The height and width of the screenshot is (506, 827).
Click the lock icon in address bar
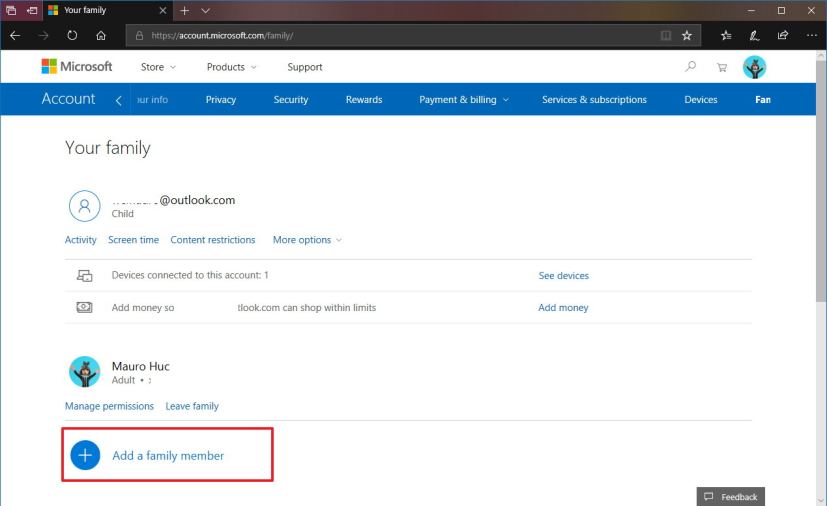[139, 35]
